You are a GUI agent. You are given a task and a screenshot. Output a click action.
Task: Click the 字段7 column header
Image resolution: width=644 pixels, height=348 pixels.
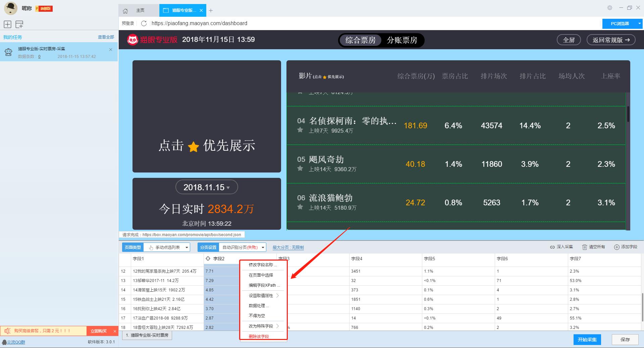604,259
